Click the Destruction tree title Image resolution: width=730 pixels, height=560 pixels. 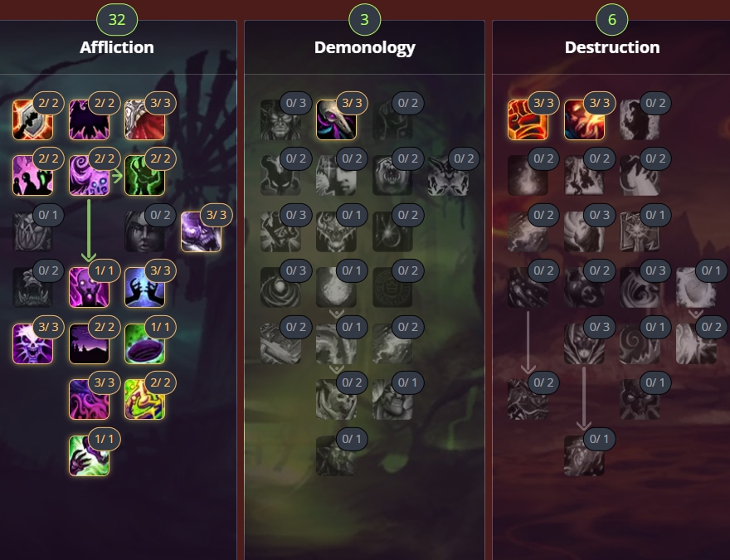pos(612,47)
